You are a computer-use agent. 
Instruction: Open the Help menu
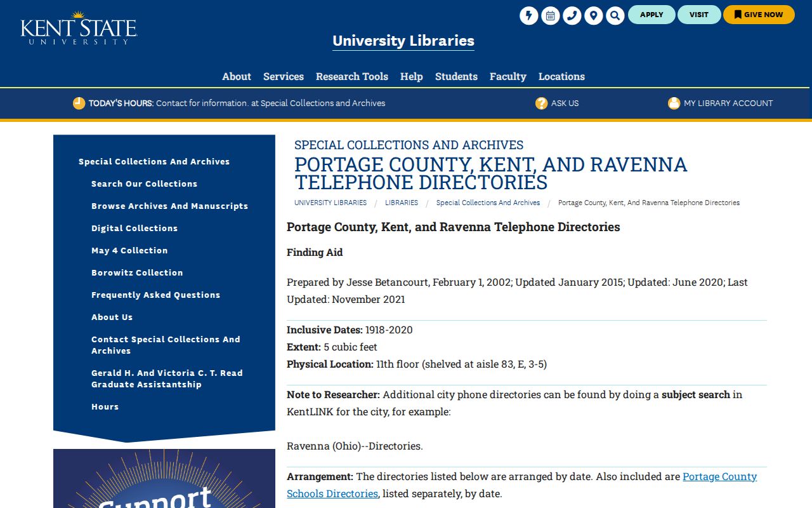coord(412,76)
